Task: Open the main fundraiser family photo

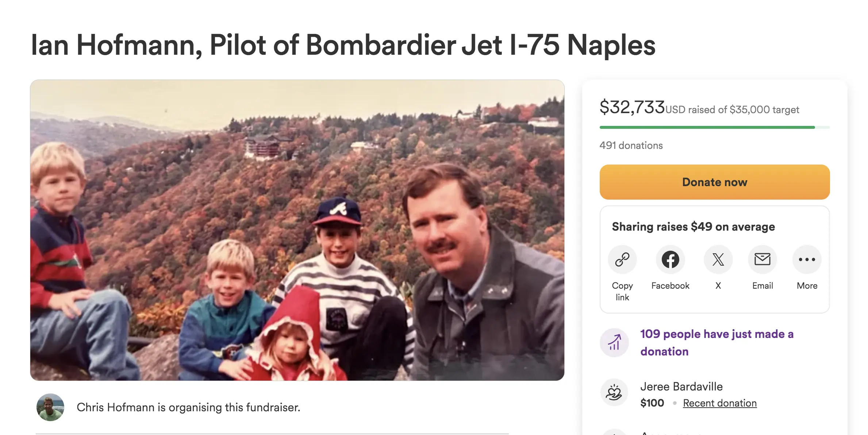Action: (x=297, y=230)
